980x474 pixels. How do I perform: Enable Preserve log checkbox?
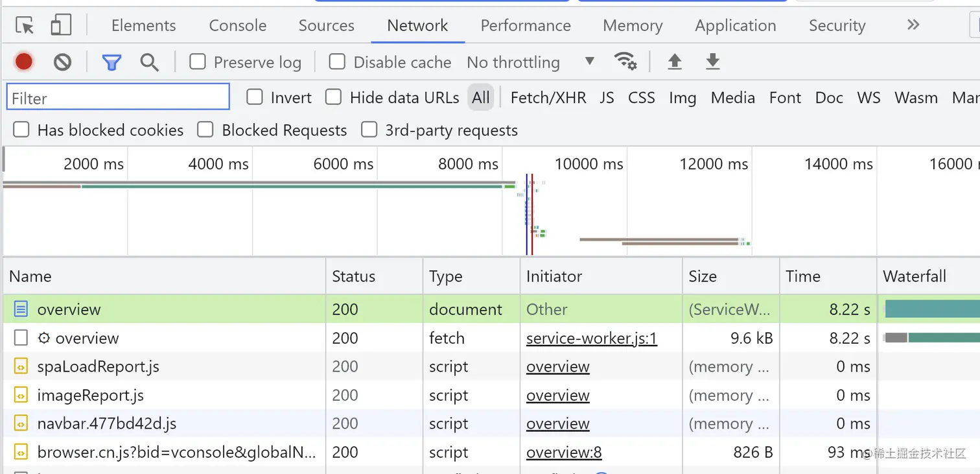point(198,62)
